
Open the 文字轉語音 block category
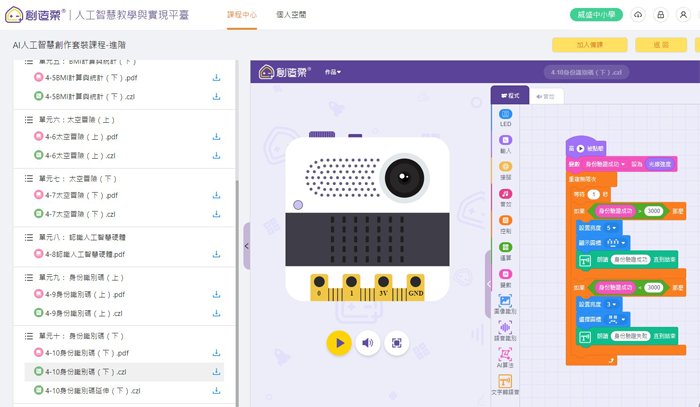point(505,387)
